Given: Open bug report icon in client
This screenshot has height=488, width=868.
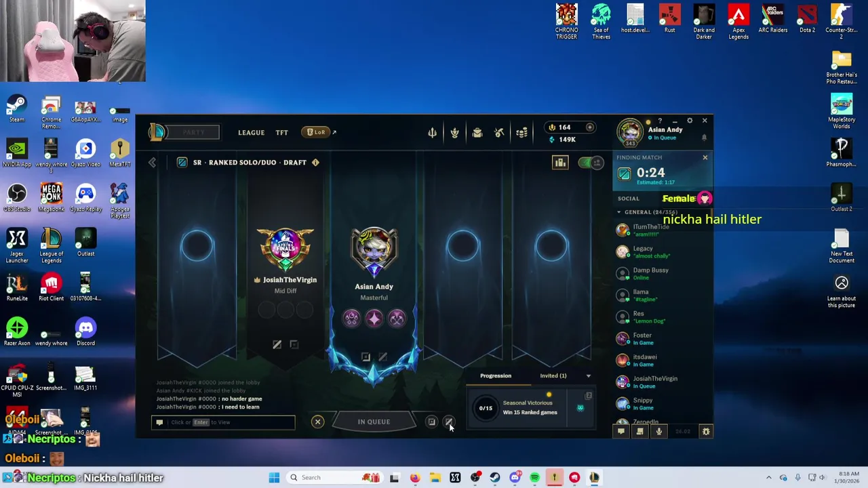Looking at the screenshot, I should coord(706,432).
